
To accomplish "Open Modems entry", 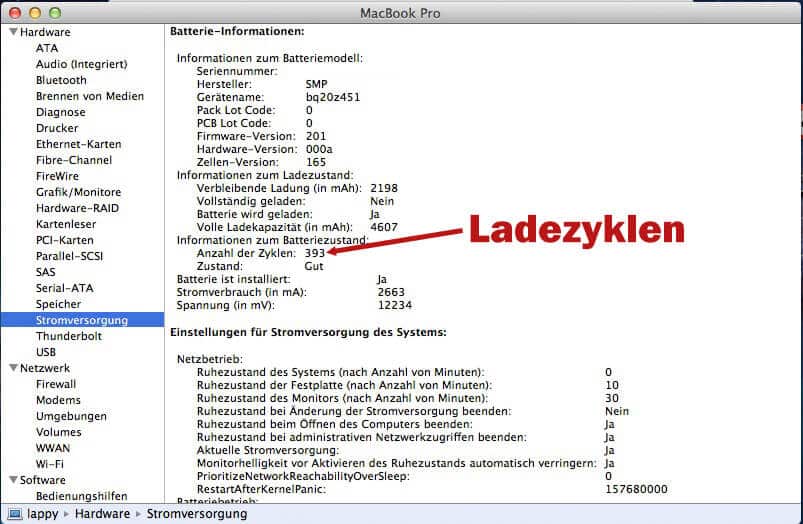I will [x=58, y=400].
